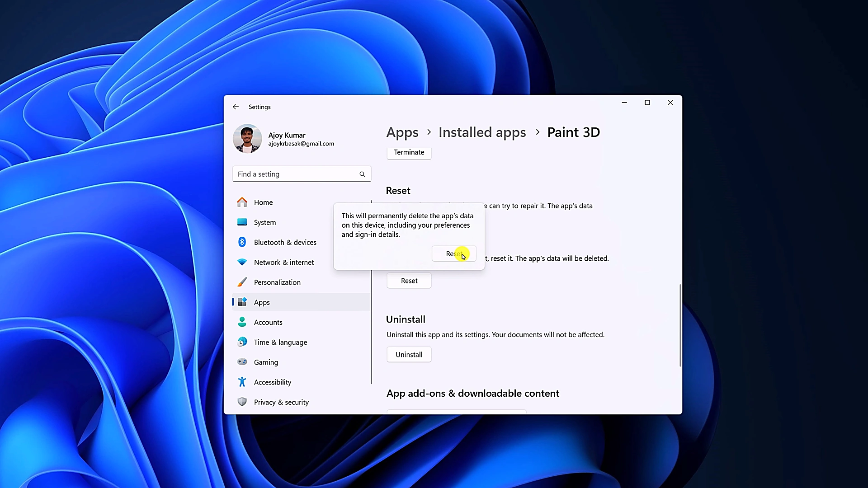Click the Settings window title text
The width and height of the screenshot is (868, 488).
(259, 107)
